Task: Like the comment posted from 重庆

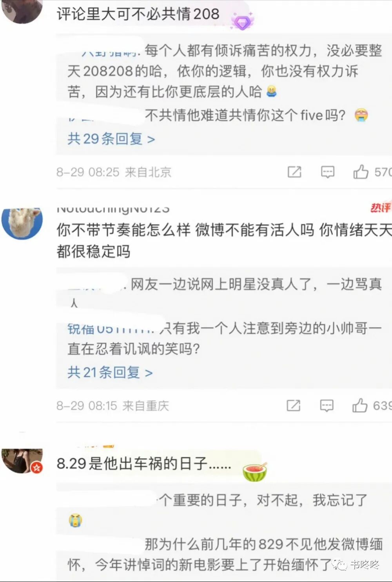Action: click(359, 405)
